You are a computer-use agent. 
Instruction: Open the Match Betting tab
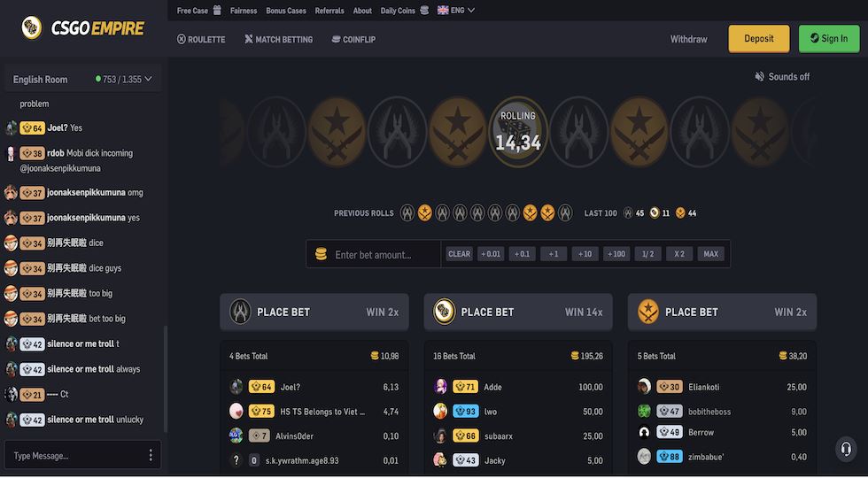(x=278, y=39)
